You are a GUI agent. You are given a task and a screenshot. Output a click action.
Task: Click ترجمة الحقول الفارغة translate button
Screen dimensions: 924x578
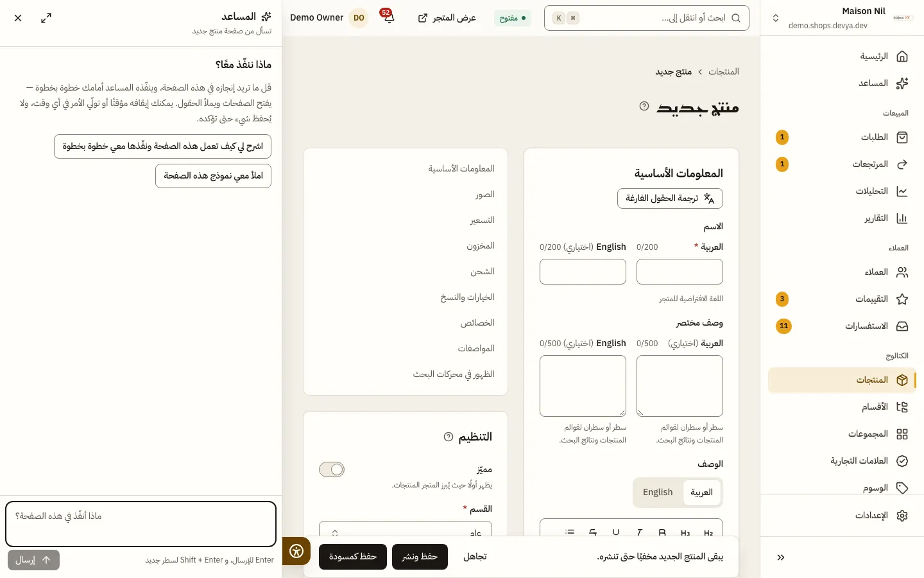(670, 198)
